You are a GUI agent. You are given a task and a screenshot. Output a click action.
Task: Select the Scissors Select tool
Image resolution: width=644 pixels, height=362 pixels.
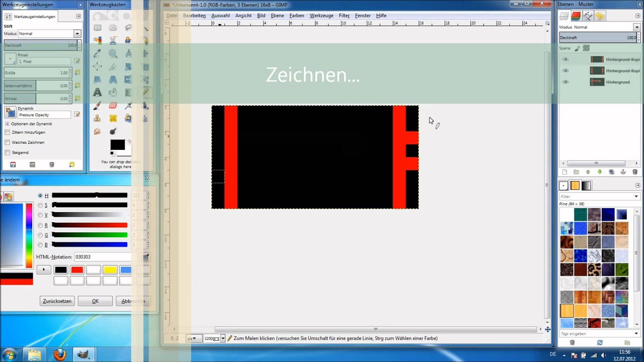point(113,40)
